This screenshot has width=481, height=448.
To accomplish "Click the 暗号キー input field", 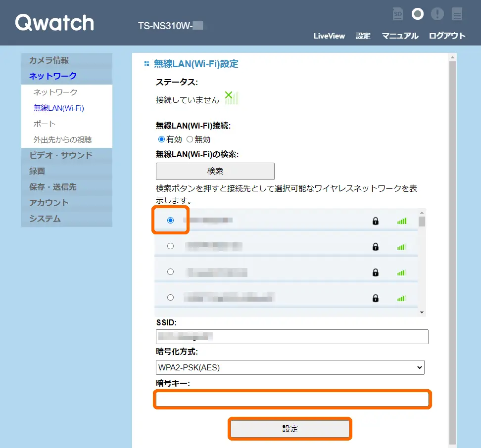I will tap(292, 399).
